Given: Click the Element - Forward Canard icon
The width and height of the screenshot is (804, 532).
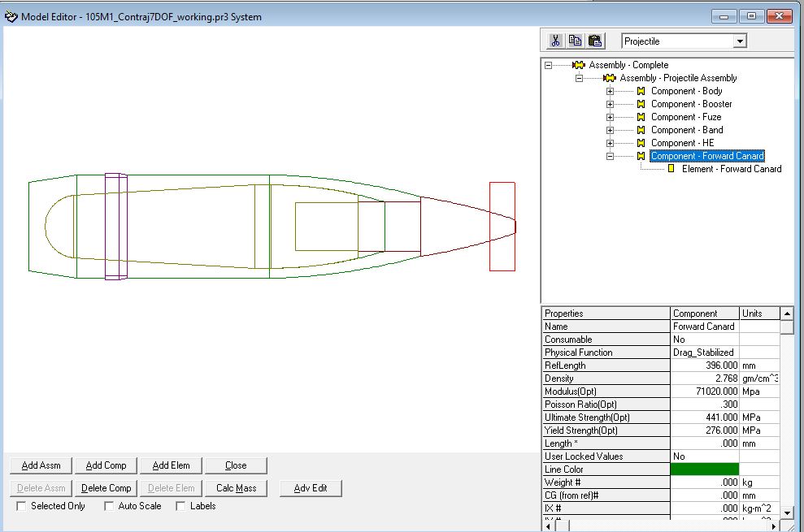Looking at the screenshot, I should [671, 169].
